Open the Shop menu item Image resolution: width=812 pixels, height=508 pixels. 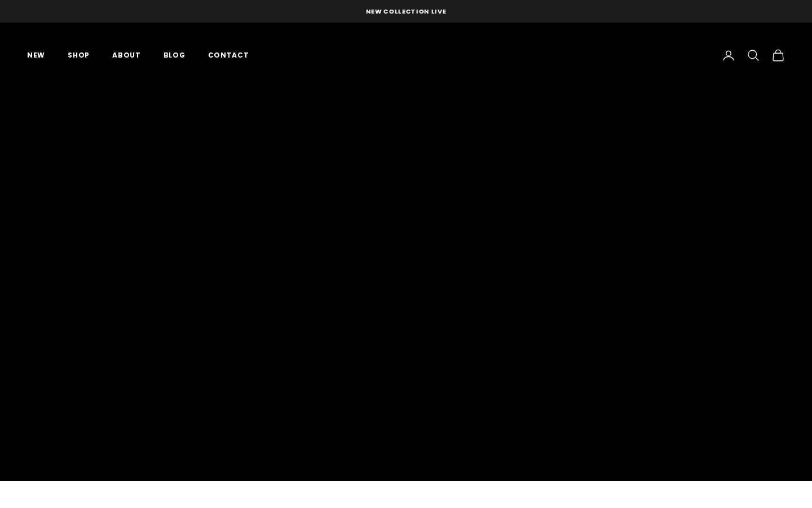(78, 55)
